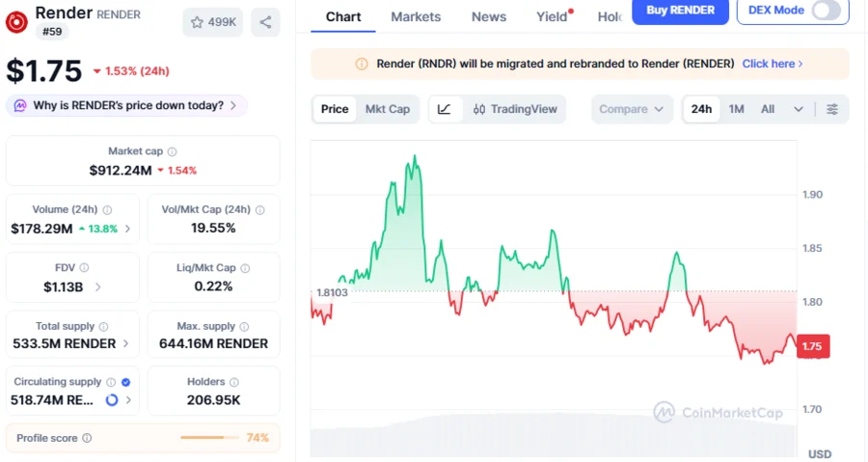The image size is (868, 462).
Task: Select the line chart style icon
Action: [x=445, y=109]
